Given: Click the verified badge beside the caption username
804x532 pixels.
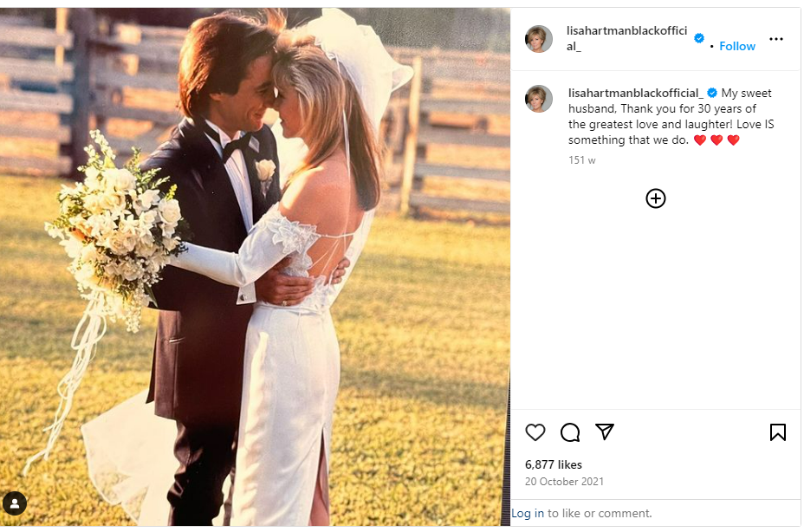Looking at the screenshot, I should pos(712,94).
